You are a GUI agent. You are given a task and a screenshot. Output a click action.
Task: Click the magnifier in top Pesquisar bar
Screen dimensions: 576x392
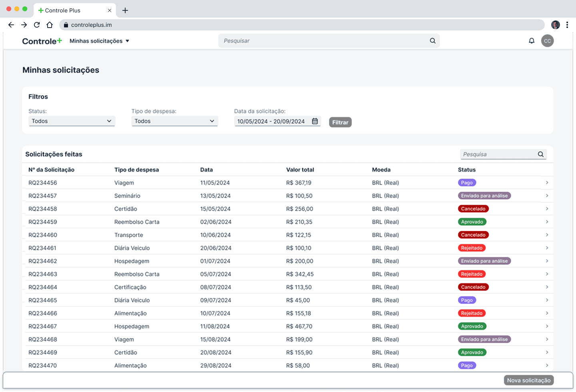pos(432,41)
